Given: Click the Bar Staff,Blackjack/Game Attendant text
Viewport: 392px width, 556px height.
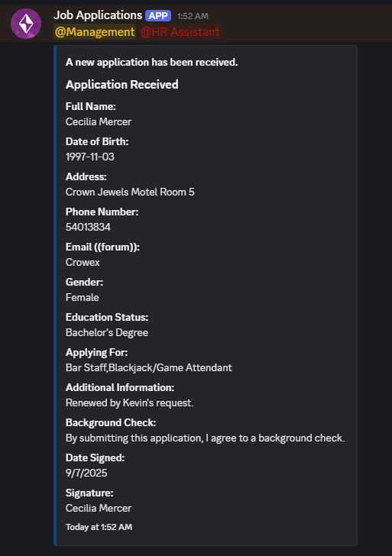Looking at the screenshot, I should (149, 367).
